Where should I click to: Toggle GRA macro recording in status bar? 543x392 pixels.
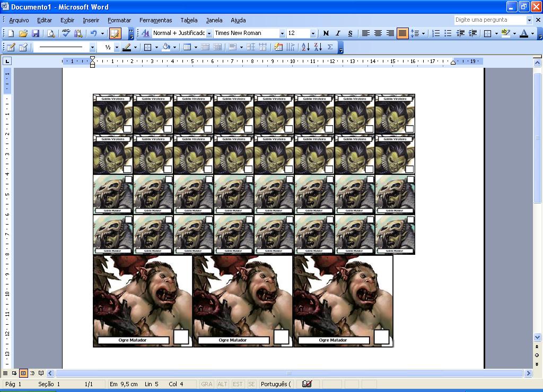pos(207,384)
